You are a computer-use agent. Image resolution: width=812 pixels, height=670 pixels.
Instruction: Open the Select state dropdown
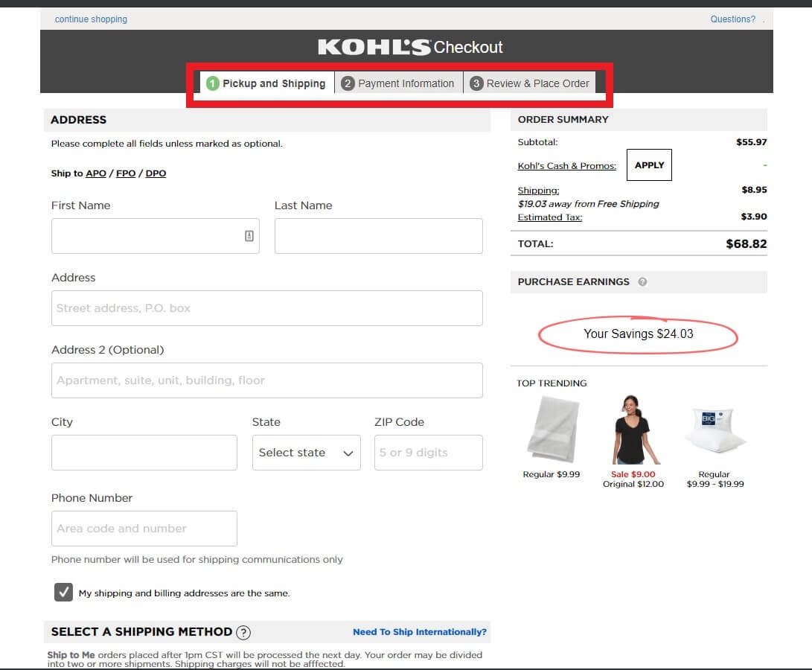[x=306, y=453]
